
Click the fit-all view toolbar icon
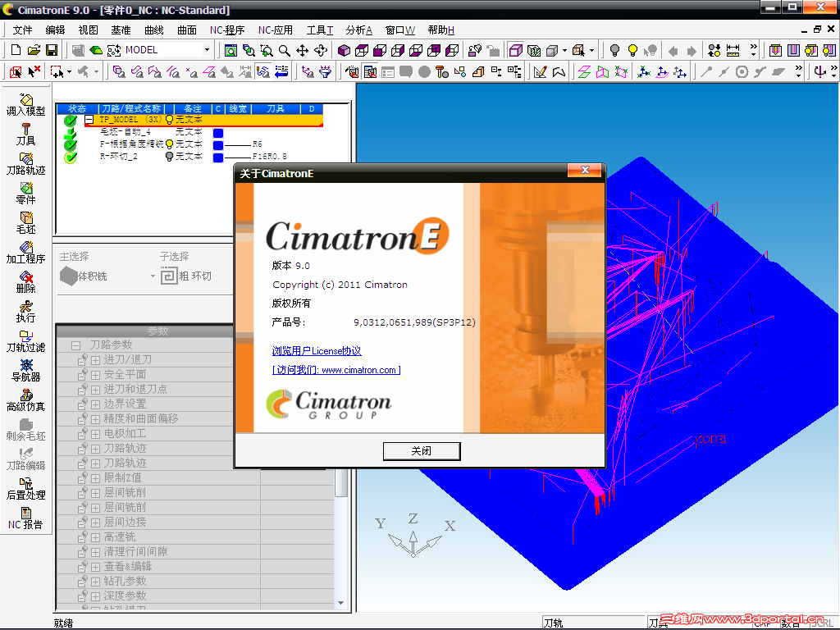[231, 50]
